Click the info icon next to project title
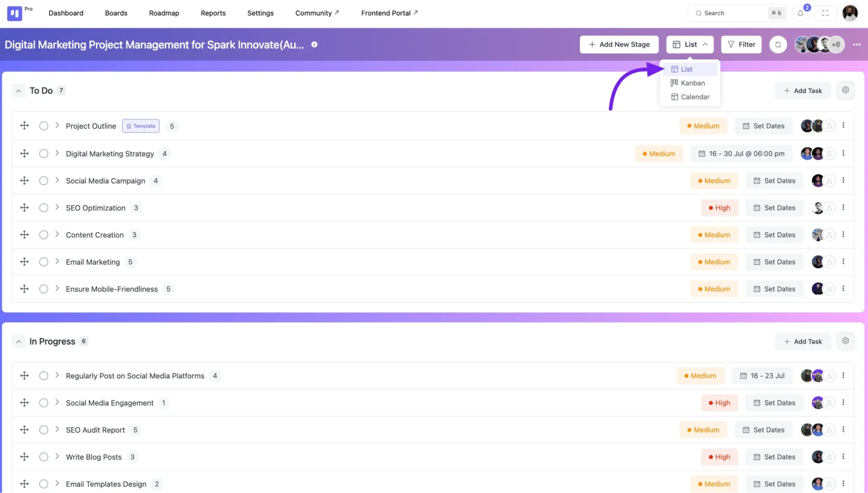Viewport: 868px width, 493px height. [314, 45]
